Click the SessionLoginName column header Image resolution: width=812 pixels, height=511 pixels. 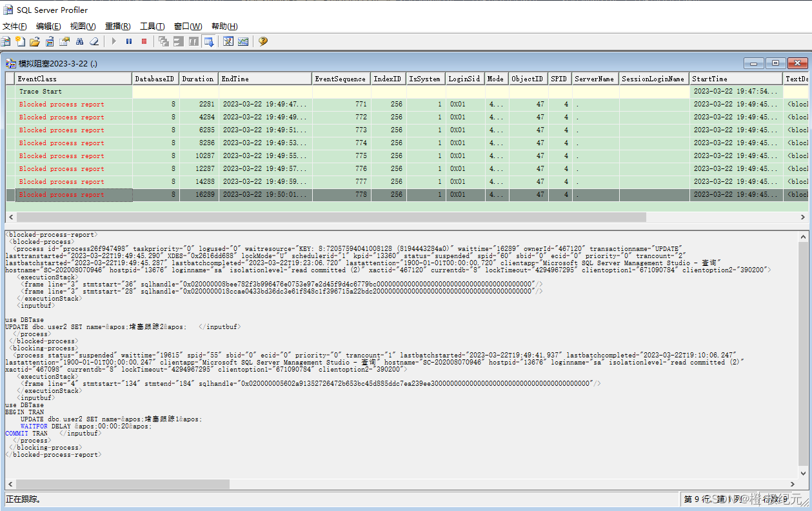tap(654, 79)
